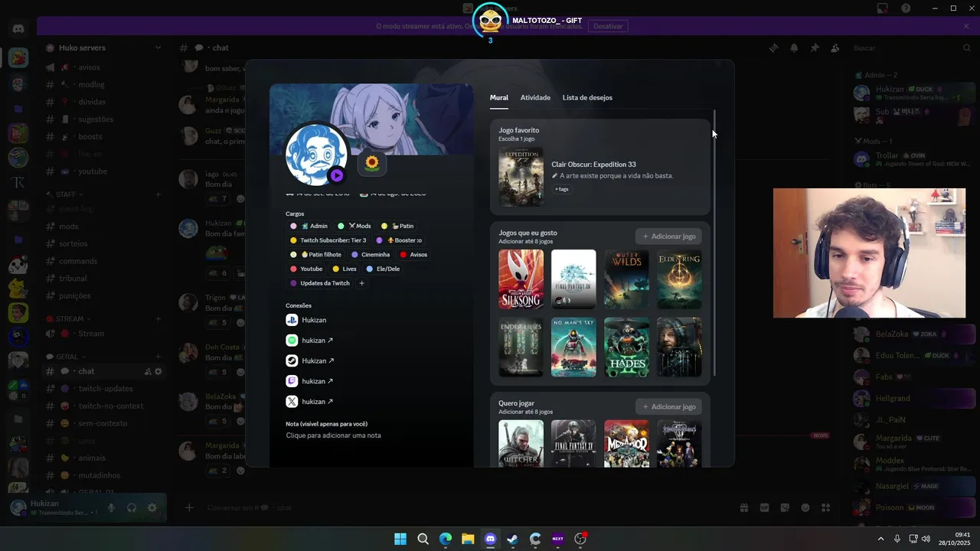Click Adicionar jogo in Quero jogar section
The image size is (980, 551).
click(x=668, y=406)
